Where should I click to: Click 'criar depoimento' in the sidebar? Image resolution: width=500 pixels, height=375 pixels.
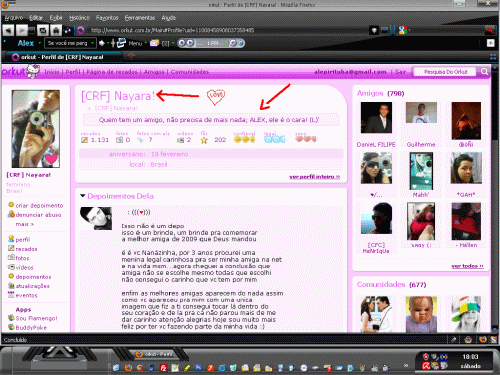(39, 205)
